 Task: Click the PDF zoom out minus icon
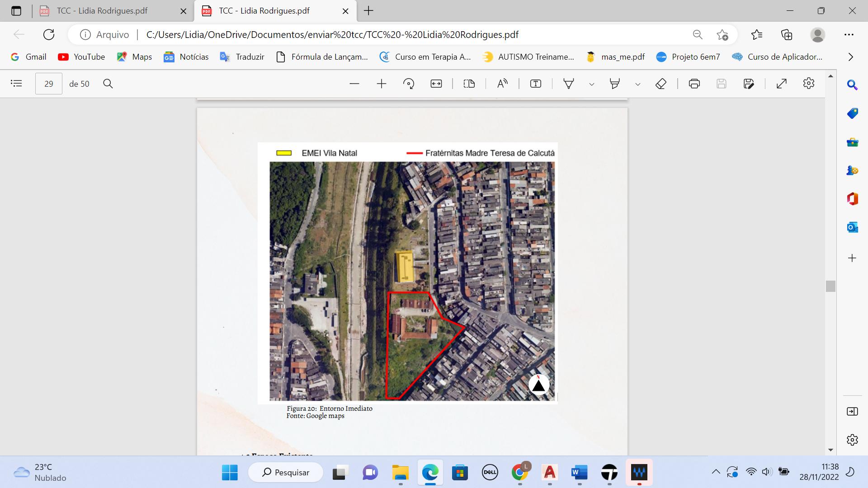click(x=354, y=84)
